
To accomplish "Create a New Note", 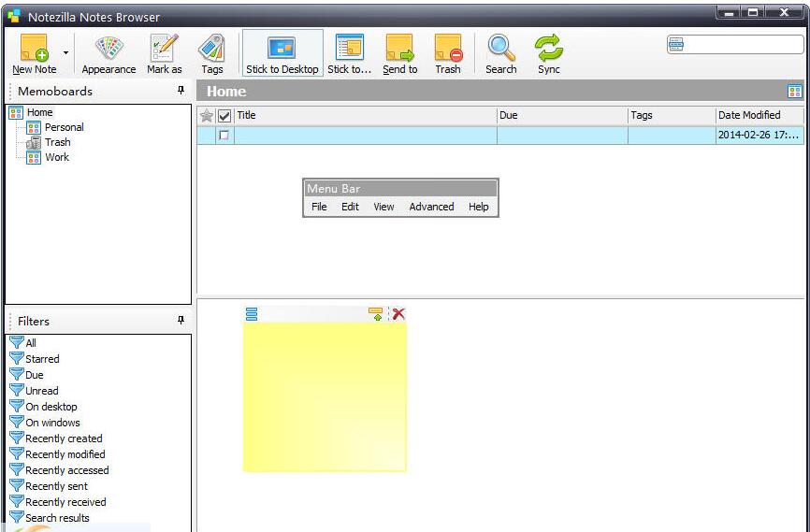I will 34,53.
